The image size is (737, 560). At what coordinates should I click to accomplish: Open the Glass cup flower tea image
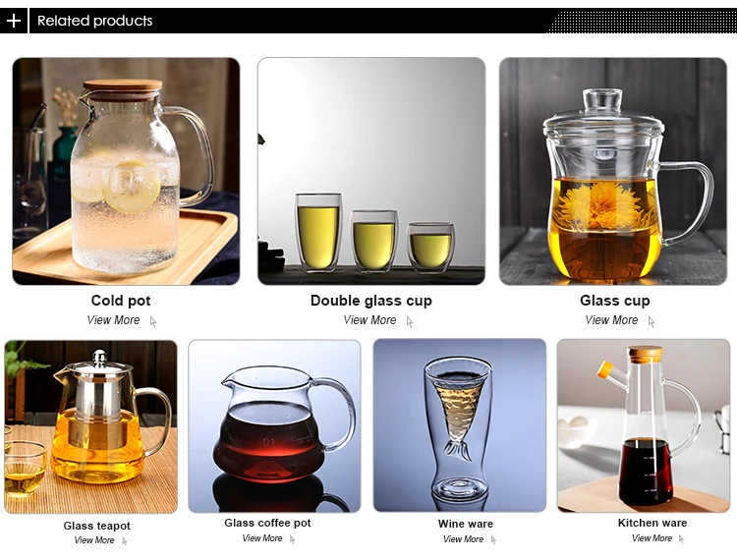point(613,172)
